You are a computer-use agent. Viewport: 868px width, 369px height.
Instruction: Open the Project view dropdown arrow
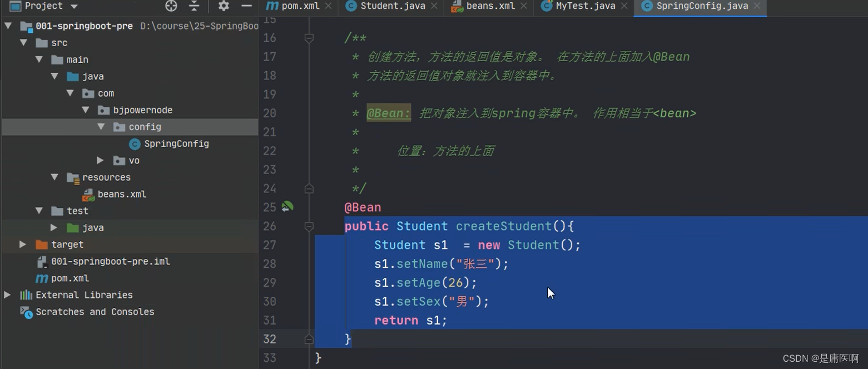tap(74, 7)
